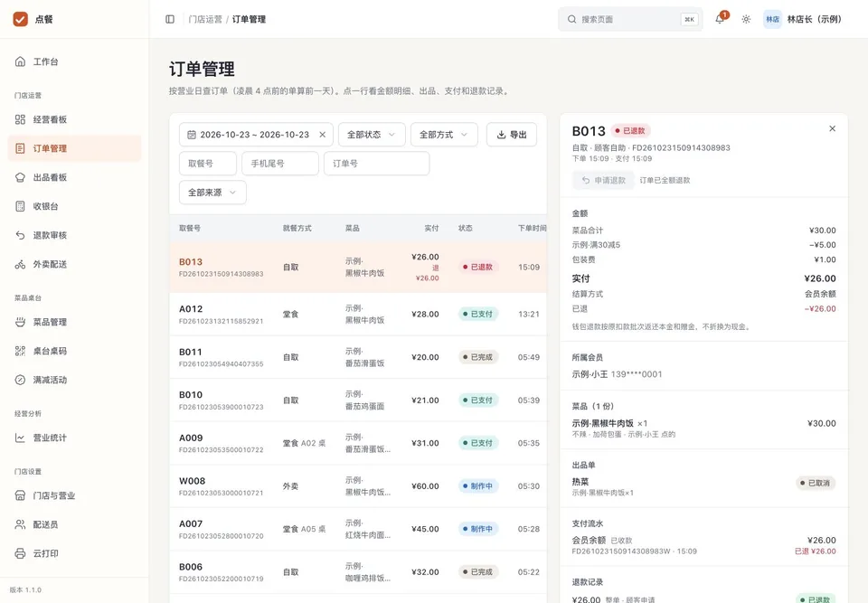Click the discount icon beside 满减活动
868x603 pixels.
point(20,380)
